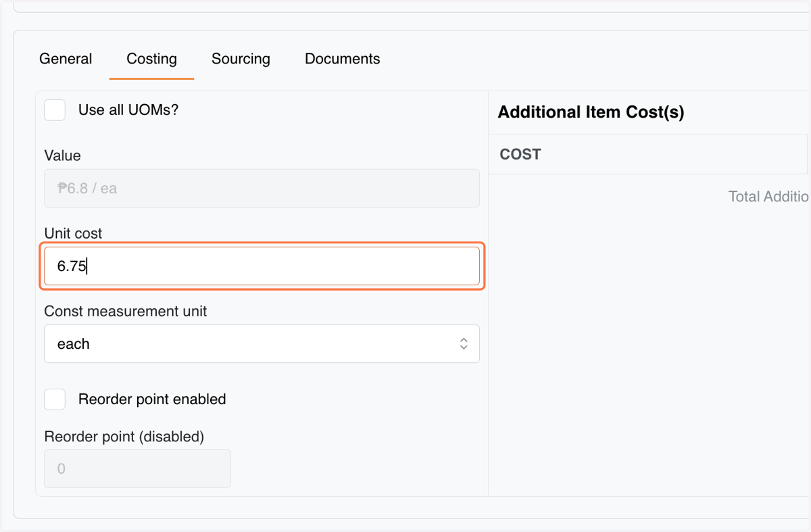Click the Value label
This screenshot has width=811, height=532.
pos(62,155)
